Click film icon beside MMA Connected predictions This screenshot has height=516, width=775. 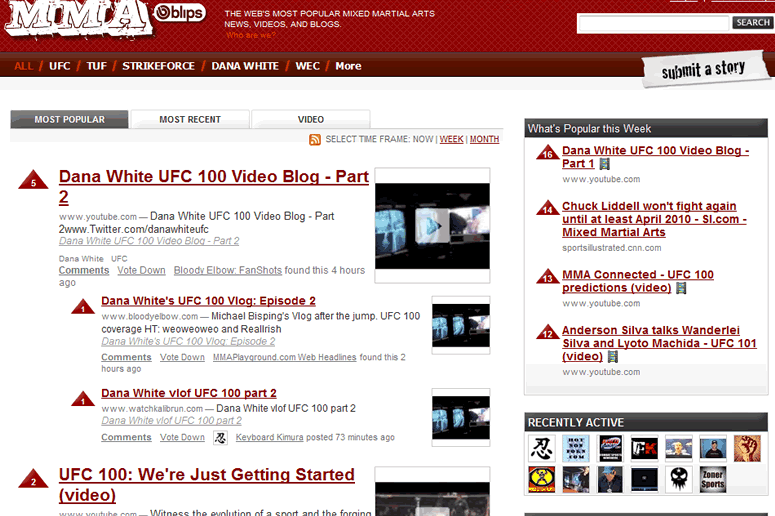coord(681,288)
